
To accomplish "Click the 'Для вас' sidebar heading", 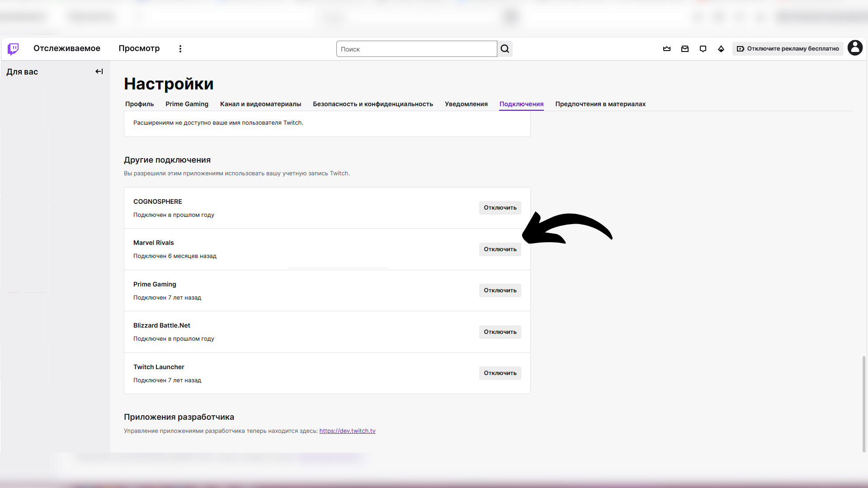I will (22, 72).
